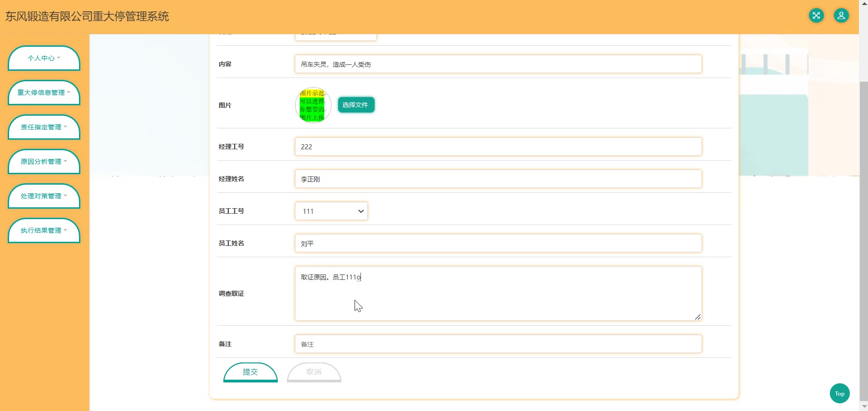This screenshot has width=868, height=411.
Task: Click the resize handle of 调查取证 textarea
Action: [698, 317]
